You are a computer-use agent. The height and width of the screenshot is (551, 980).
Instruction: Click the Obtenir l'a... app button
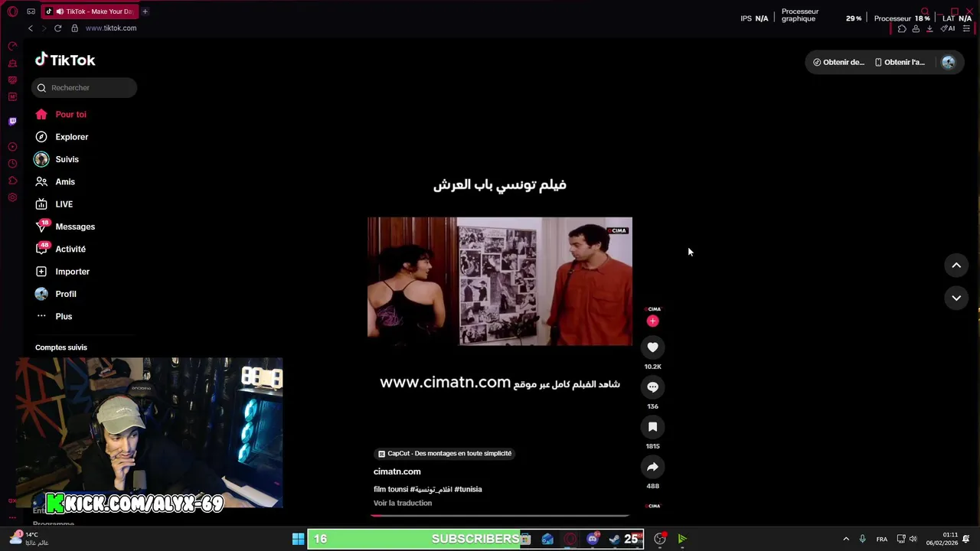900,62
